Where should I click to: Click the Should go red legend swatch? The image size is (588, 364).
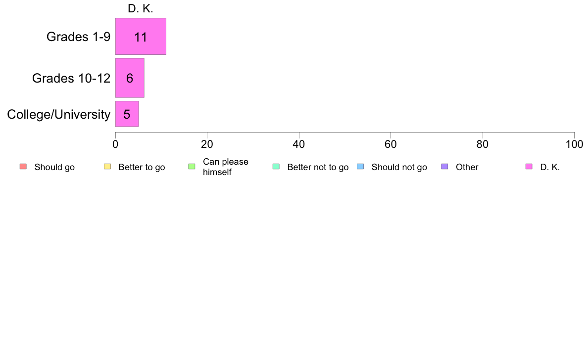[x=23, y=167]
